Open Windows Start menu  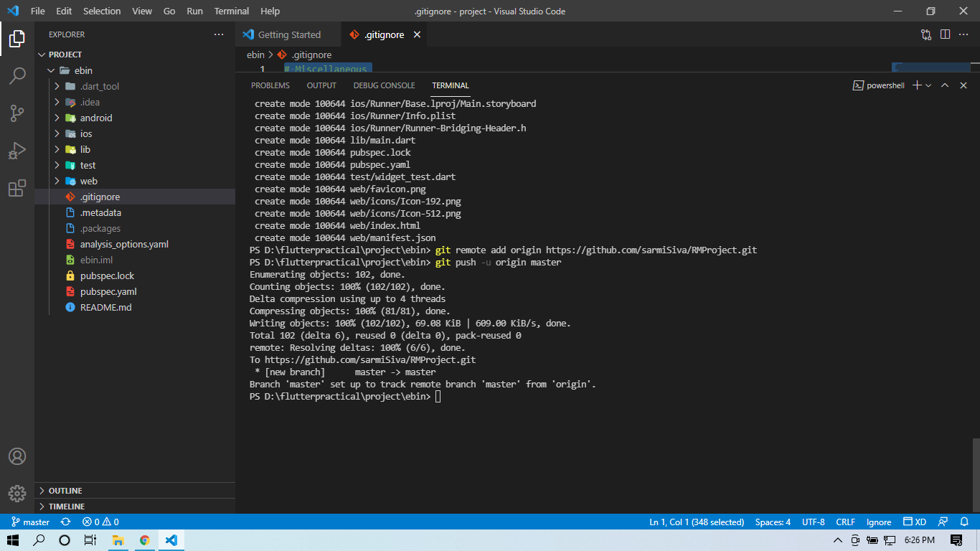13,540
